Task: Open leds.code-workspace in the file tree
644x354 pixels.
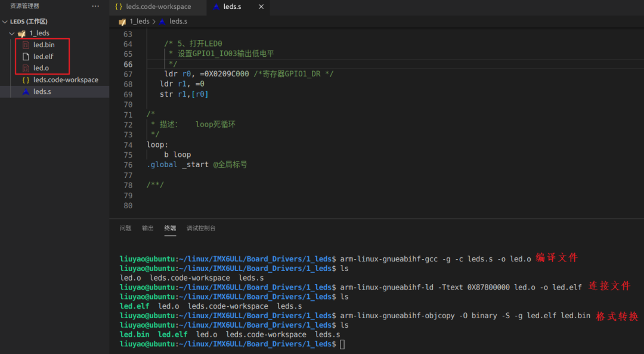Action: click(x=66, y=80)
